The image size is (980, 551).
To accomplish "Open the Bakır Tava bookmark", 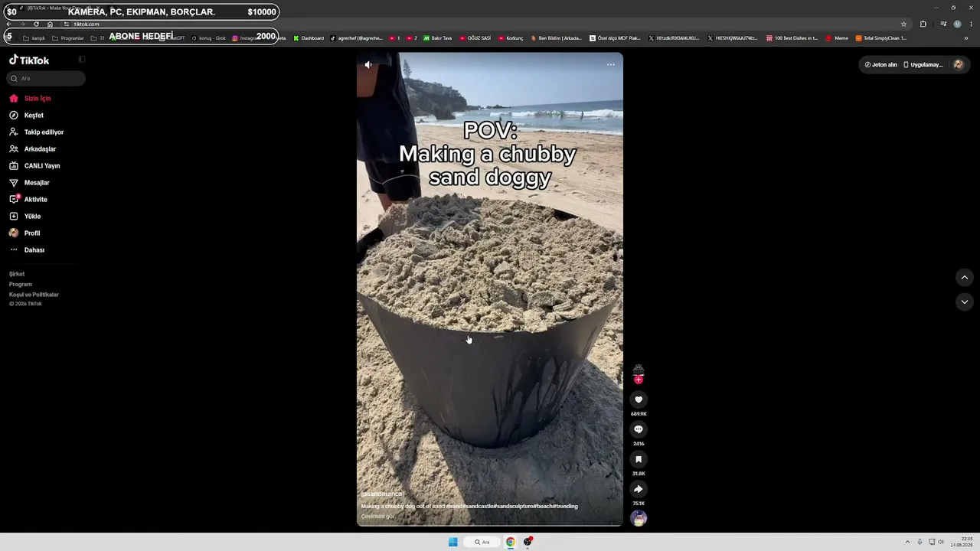I will [438, 38].
